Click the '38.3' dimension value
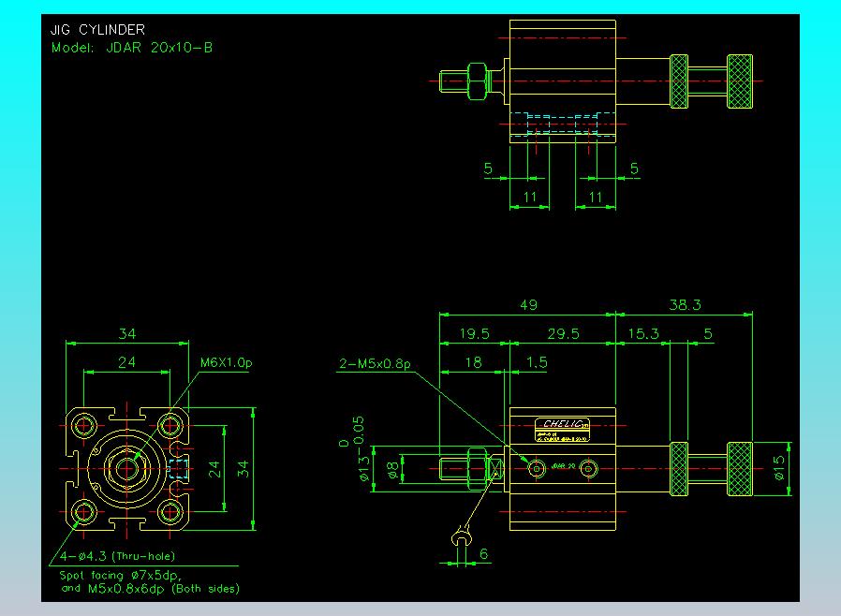 685,305
